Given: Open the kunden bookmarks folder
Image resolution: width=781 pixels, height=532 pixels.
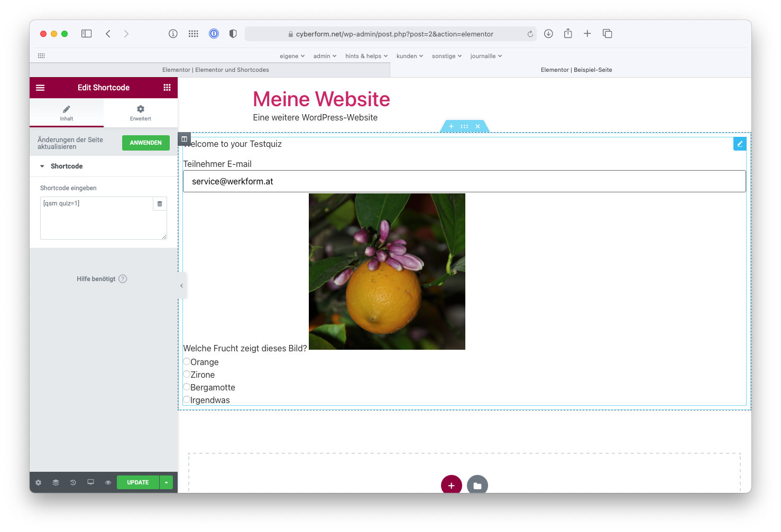Looking at the screenshot, I should [410, 56].
